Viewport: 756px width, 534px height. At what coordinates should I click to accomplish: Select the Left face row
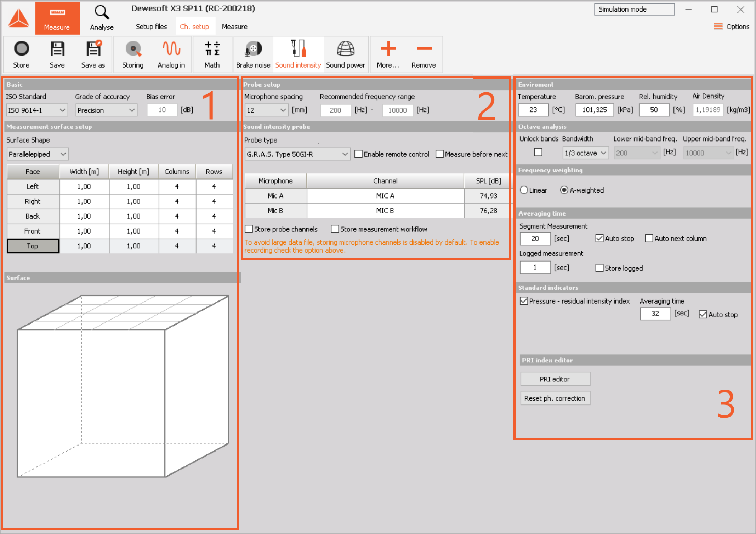(x=120, y=186)
